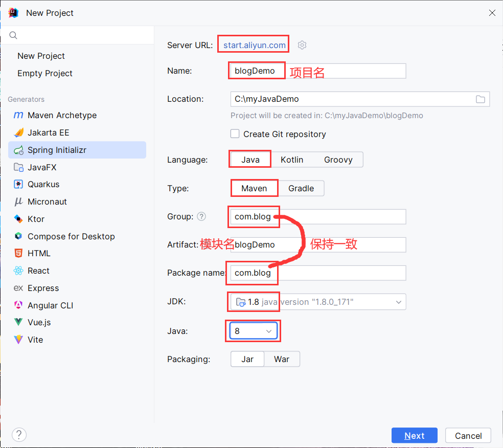
Task: Click the Group input field
Action: [x=318, y=217]
